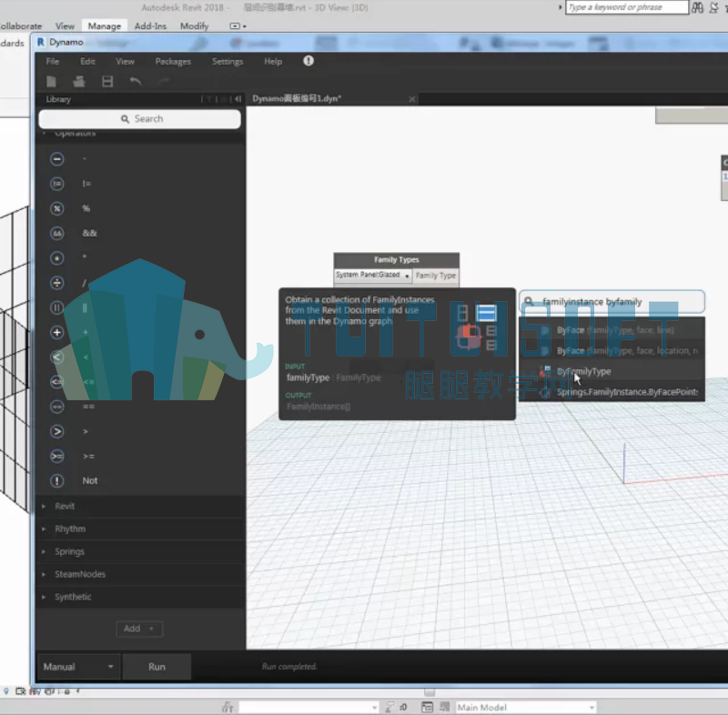Open the File menu in Dynamo

point(53,61)
